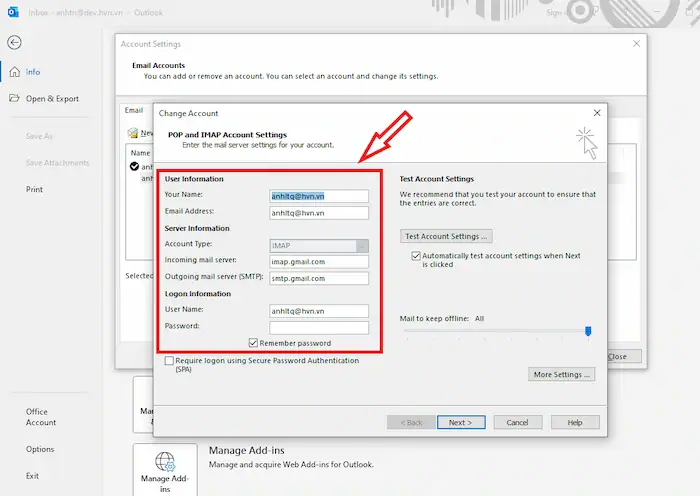The image size is (700, 496).
Task: Click the New account icon in Account Settings
Action: 133,133
